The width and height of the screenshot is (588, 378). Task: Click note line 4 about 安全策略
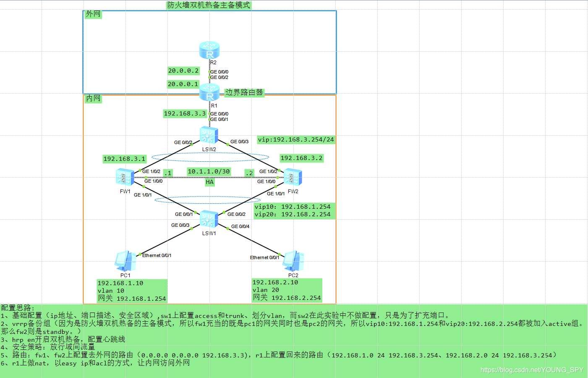(48, 347)
